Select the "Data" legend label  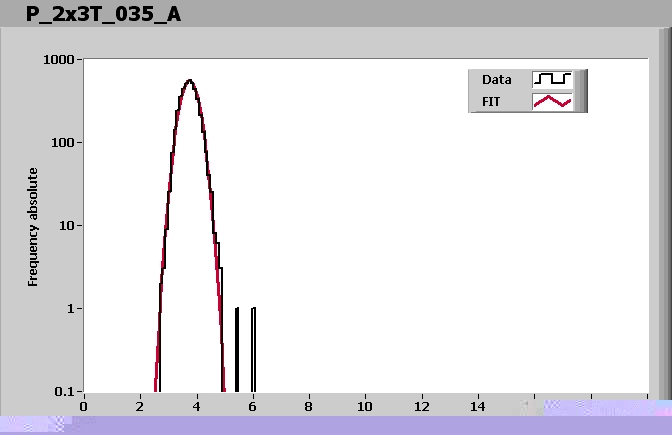click(x=497, y=79)
